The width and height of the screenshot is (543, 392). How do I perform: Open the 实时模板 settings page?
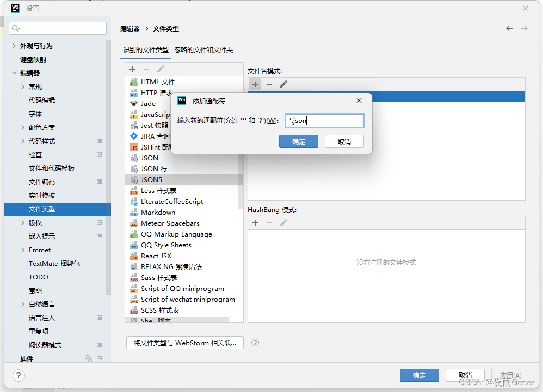pyautogui.click(x=42, y=196)
